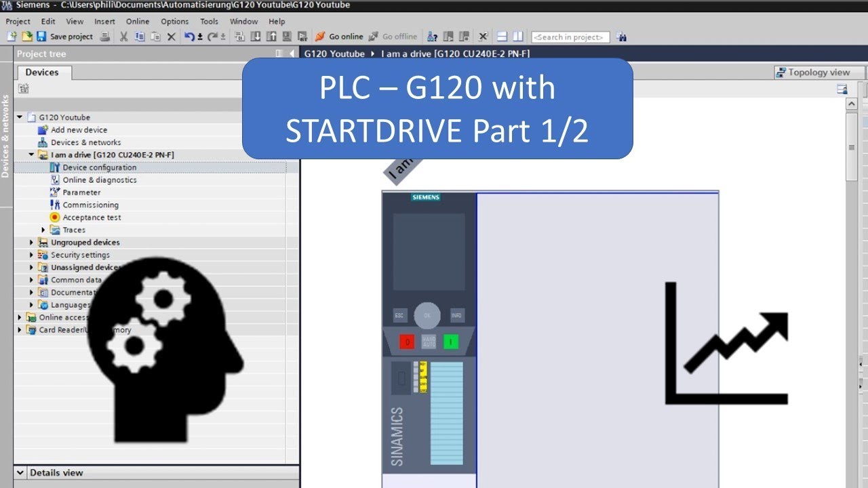Open Parameter tree item

(x=75, y=192)
